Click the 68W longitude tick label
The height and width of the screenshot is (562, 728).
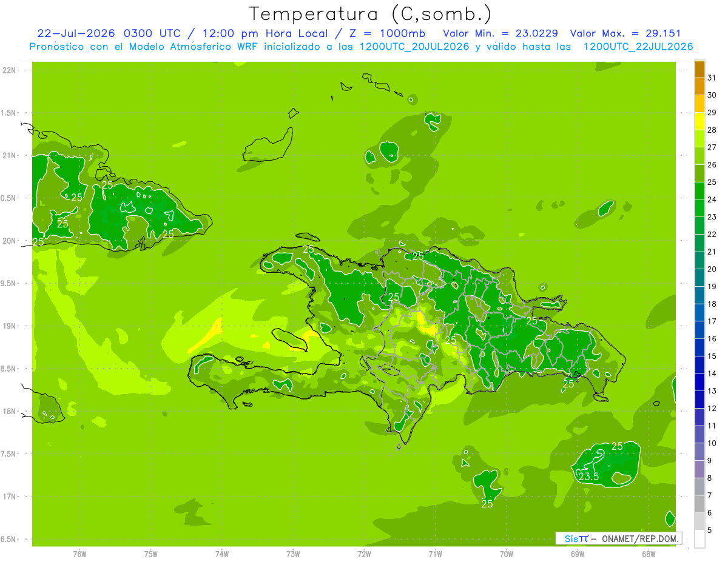coord(648,554)
